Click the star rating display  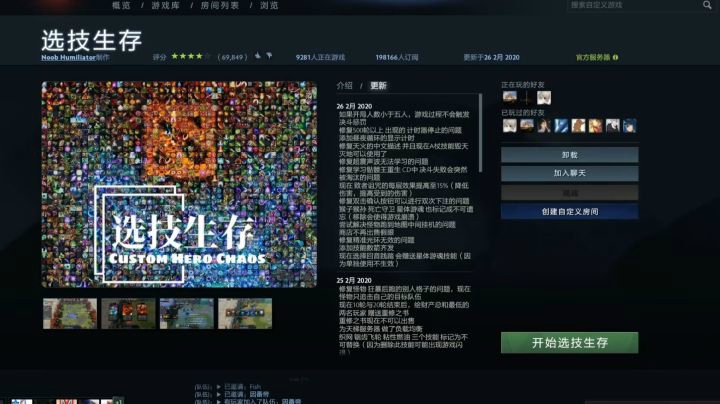pos(190,56)
